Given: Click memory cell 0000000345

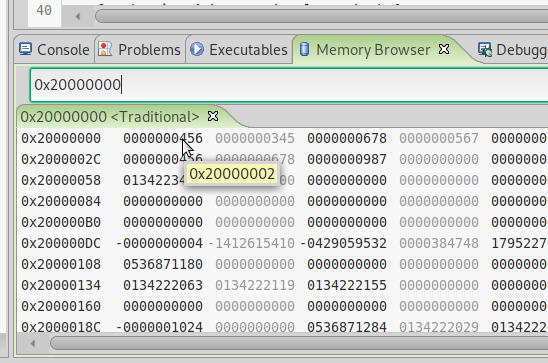Looking at the screenshot, I should [255, 138].
